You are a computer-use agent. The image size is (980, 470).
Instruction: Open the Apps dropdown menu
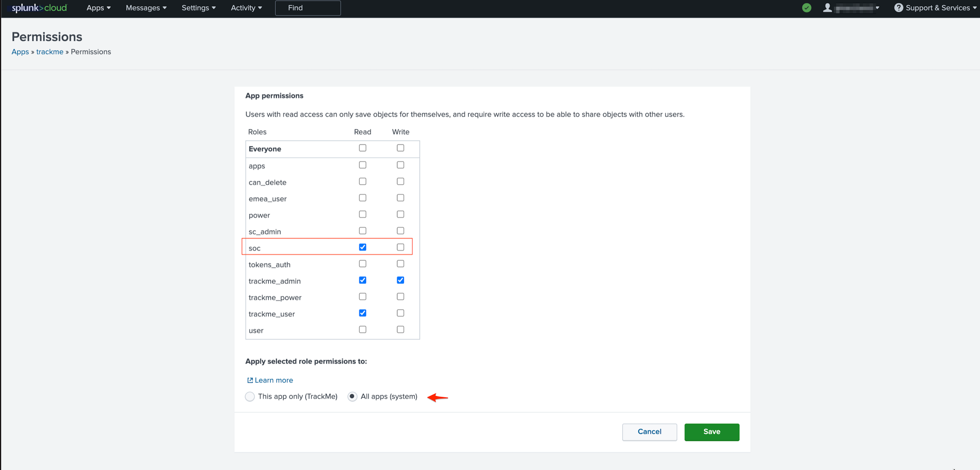[98, 8]
